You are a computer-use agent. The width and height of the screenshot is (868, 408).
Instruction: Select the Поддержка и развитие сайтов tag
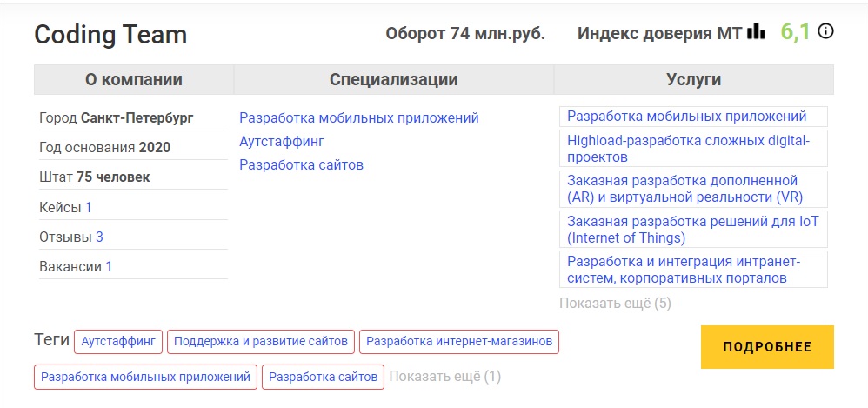tap(261, 342)
